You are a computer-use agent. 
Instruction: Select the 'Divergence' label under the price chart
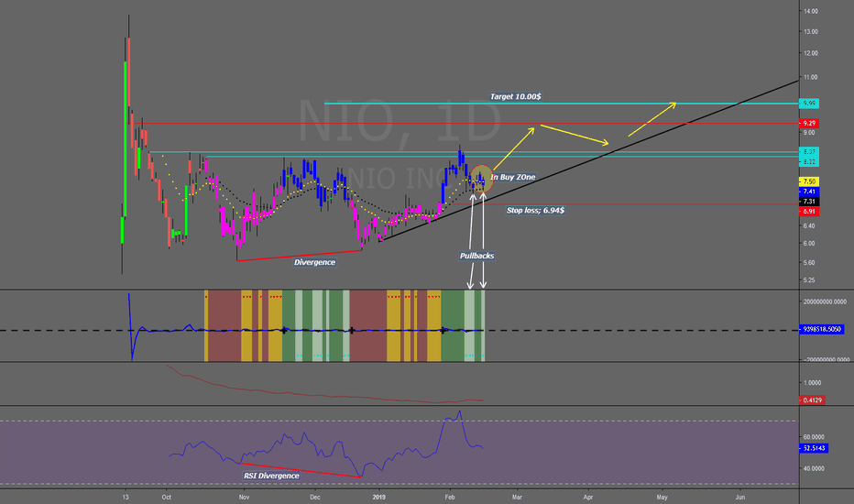pos(314,262)
